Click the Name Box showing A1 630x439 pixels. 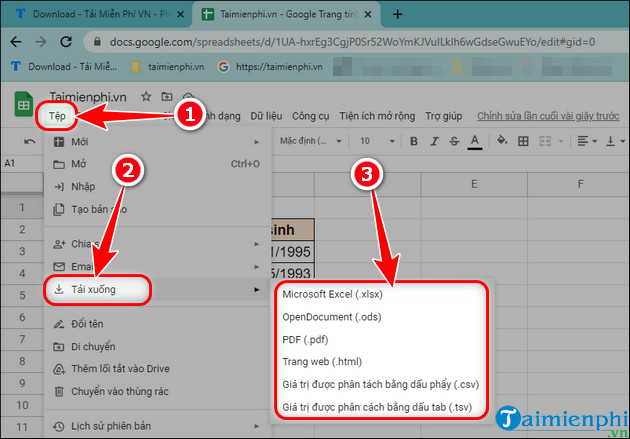(x=22, y=163)
